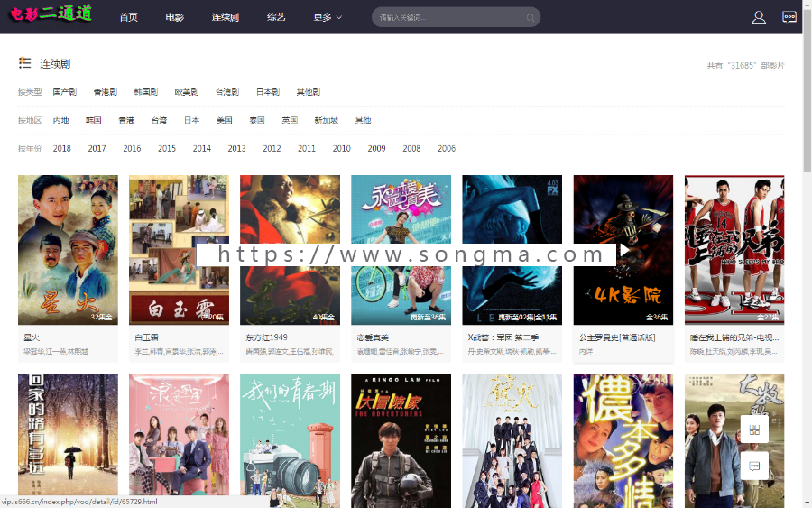This screenshot has height=508, width=812.
Task: Open the 公主罗曼史 4K影院 poster
Action: tap(623, 250)
